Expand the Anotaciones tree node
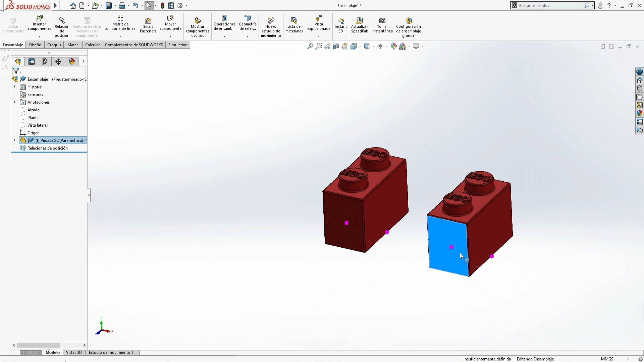The image size is (644, 362). [x=15, y=102]
